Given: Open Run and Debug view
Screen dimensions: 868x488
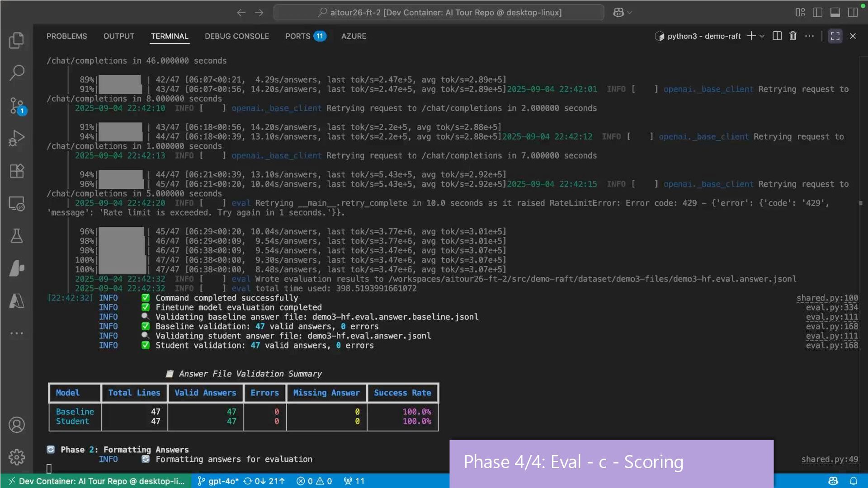Looking at the screenshot, I should 17,138.
